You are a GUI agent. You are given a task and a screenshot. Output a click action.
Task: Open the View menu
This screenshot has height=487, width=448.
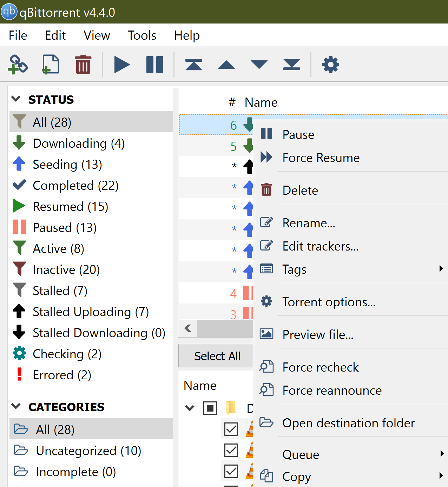click(x=97, y=35)
